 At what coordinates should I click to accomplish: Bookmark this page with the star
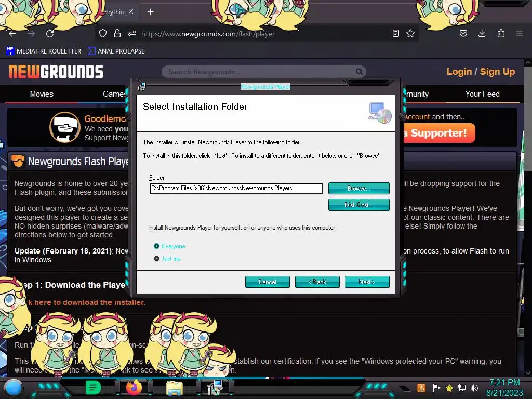pyautogui.click(x=410, y=33)
